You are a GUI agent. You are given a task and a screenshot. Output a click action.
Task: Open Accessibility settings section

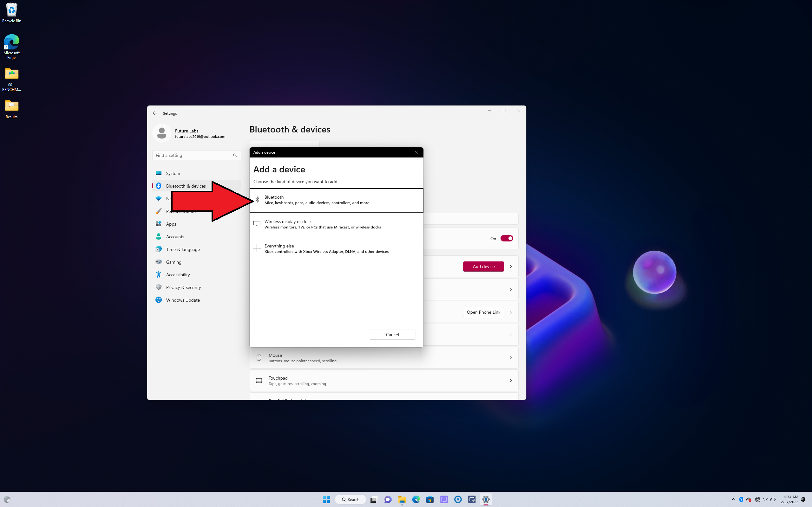[178, 274]
